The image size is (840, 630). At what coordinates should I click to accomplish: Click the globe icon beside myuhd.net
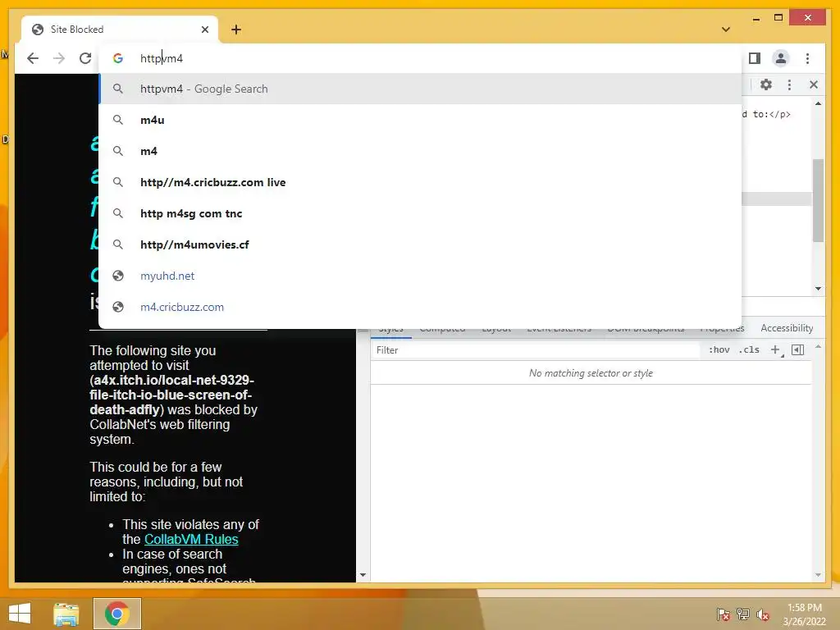coord(118,276)
